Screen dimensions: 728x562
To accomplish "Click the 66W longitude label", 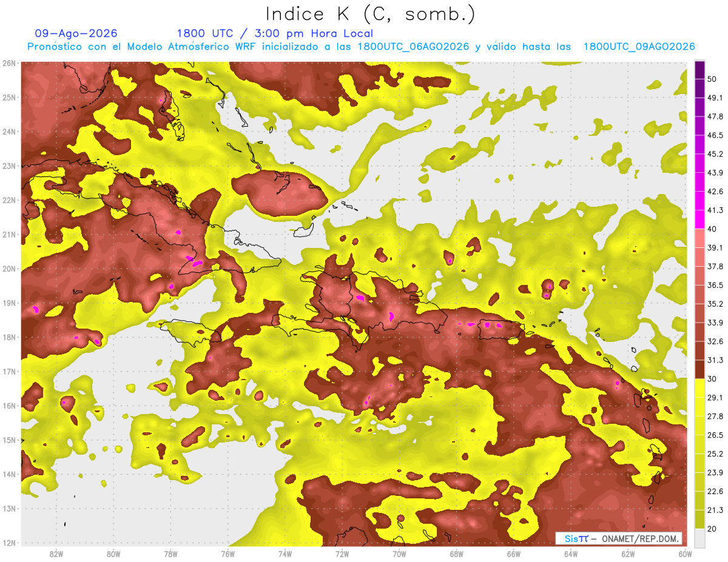I will point(514,554).
